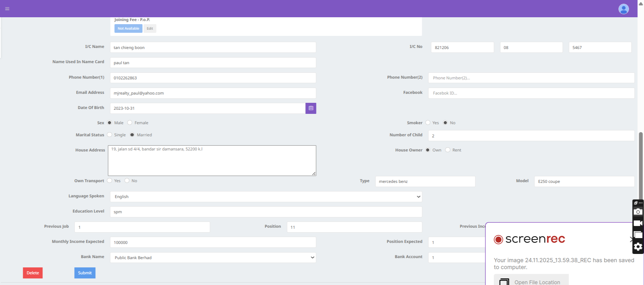Open the ScreenRec gallery icon
Image resolution: width=644 pixels, height=285 pixels.
pos(638,235)
